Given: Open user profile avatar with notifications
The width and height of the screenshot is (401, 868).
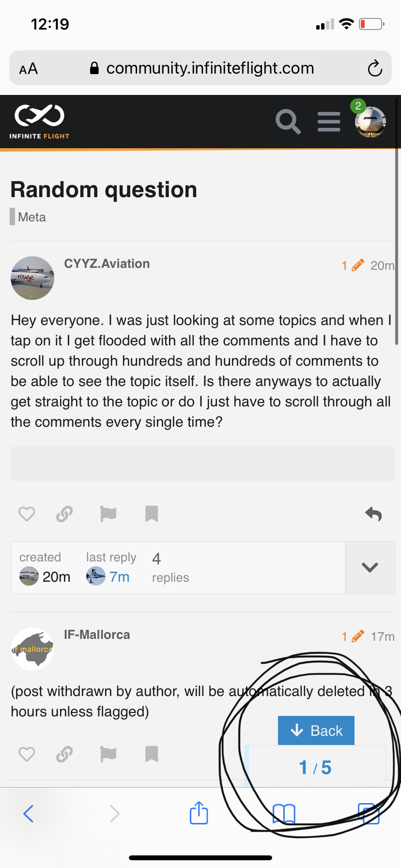Looking at the screenshot, I should pyautogui.click(x=370, y=122).
